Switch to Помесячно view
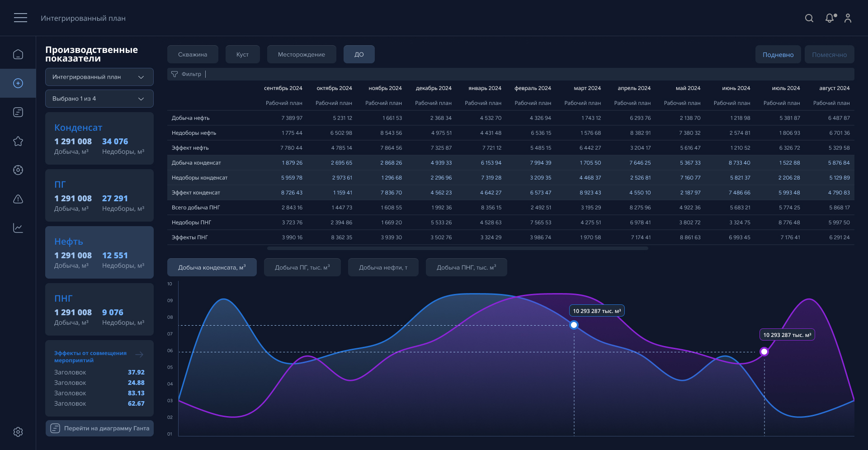The width and height of the screenshot is (868, 450). point(829,55)
